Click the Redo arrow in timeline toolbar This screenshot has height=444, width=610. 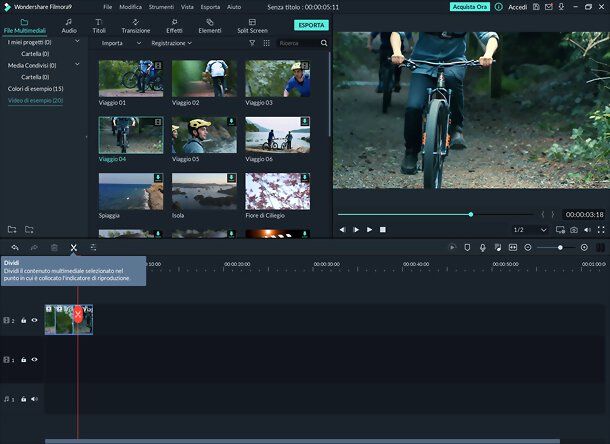34,247
